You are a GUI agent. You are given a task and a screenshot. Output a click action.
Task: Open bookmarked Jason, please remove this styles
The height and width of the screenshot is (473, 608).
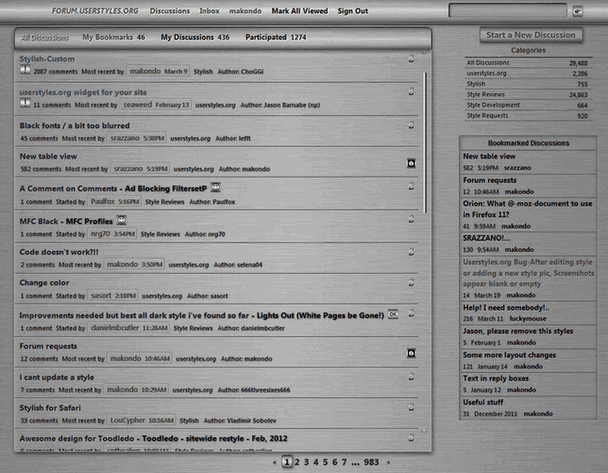pos(518,331)
